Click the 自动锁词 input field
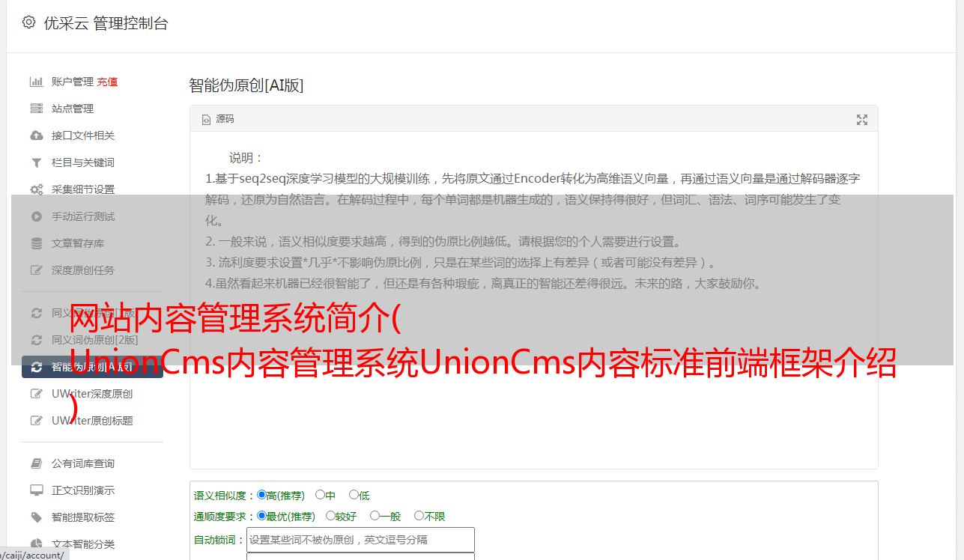 [360, 540]
